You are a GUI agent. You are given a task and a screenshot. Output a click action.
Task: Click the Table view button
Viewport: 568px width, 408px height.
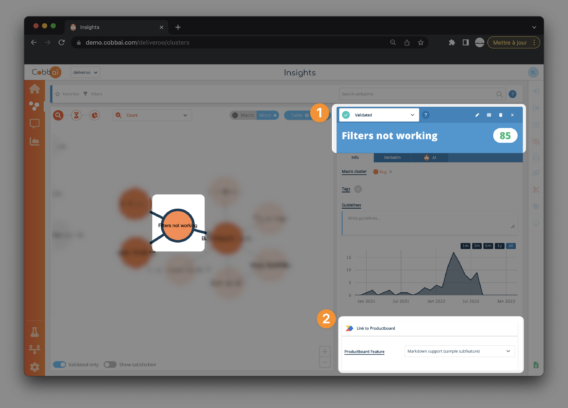tap(297, 115)
